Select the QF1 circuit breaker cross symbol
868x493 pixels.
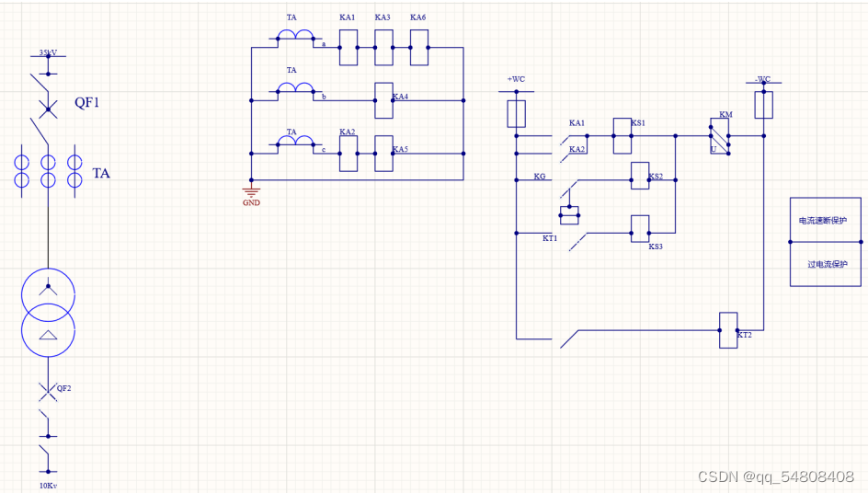point(48,109)
